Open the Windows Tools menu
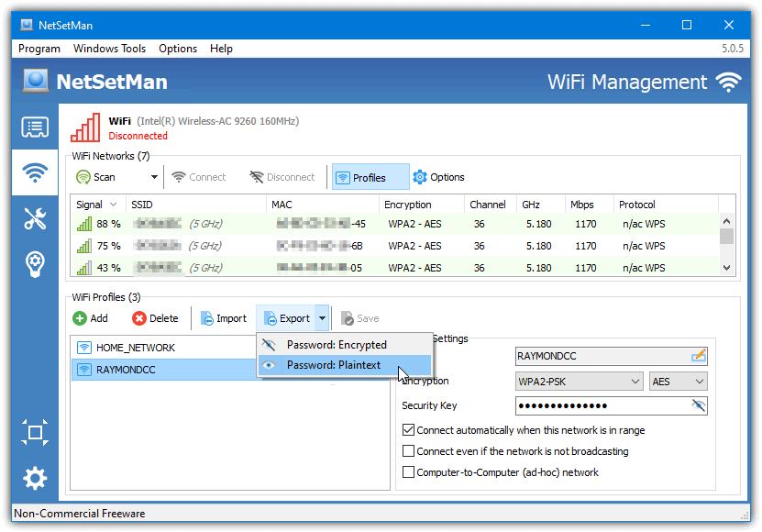The height and width of the screenshot is (532, 762). click(109, 49)
